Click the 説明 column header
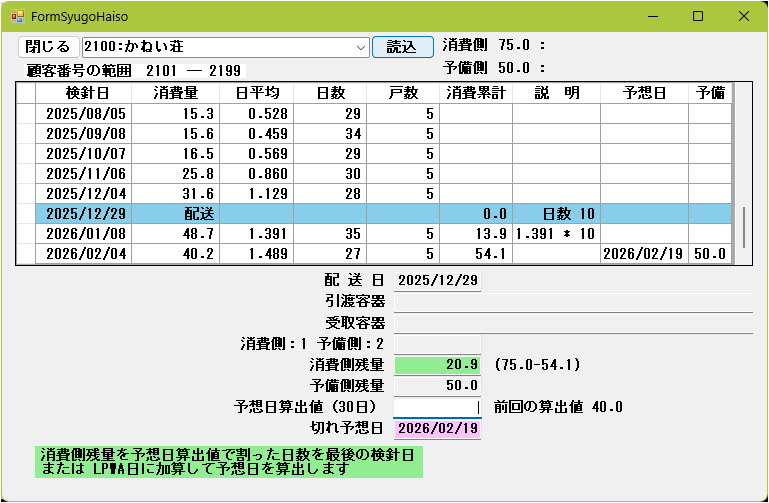769x503 pixels. (x=556, y=93)
